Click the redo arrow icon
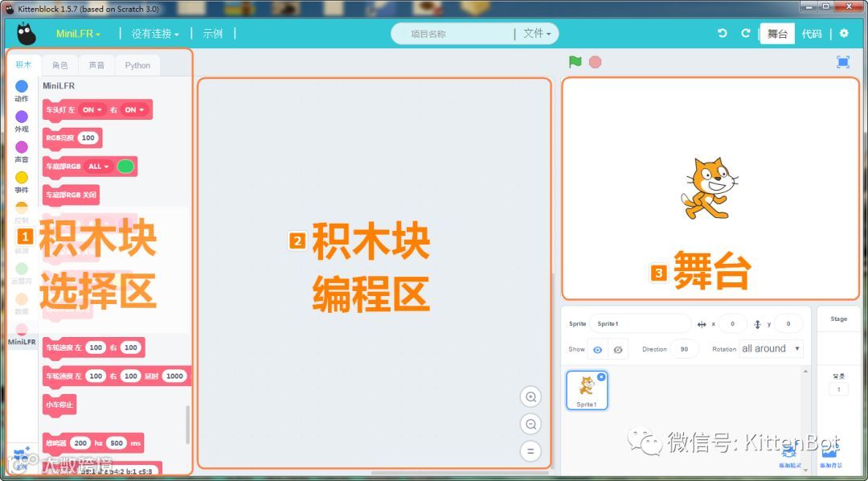This screenshot has width=868, height=481. pos(746,33)
